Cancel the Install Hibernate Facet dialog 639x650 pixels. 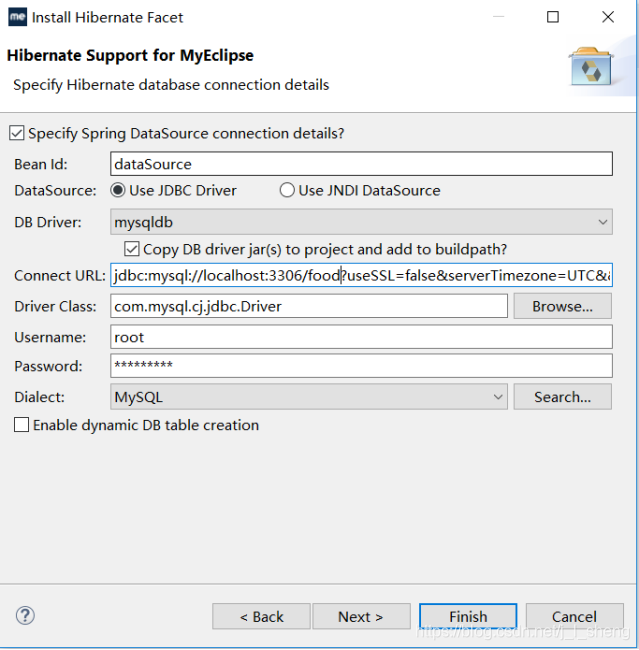[575, 616]
